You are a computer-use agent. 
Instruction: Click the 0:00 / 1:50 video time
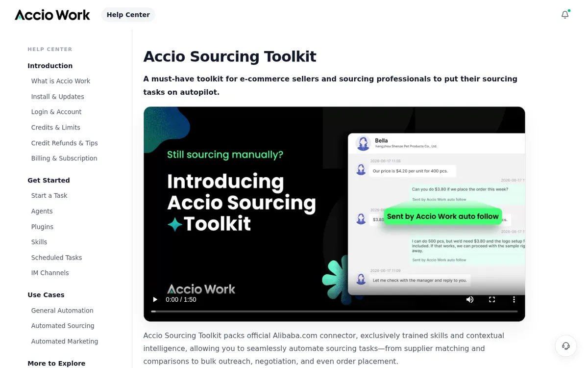pos(181,299)
